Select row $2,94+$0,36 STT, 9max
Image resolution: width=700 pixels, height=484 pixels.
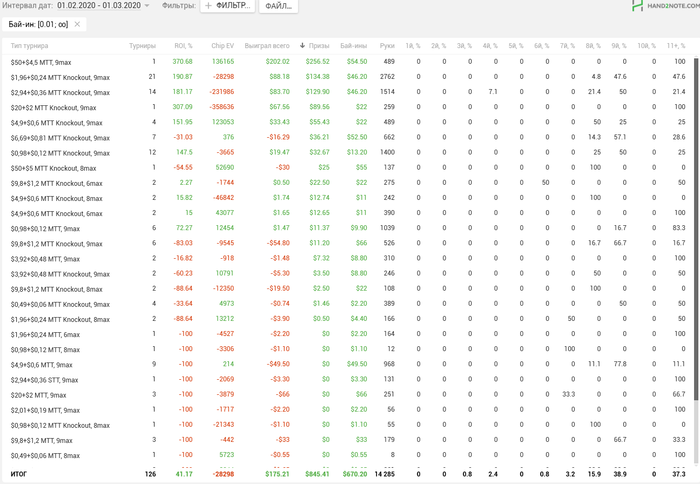click(x=348, y=380)
